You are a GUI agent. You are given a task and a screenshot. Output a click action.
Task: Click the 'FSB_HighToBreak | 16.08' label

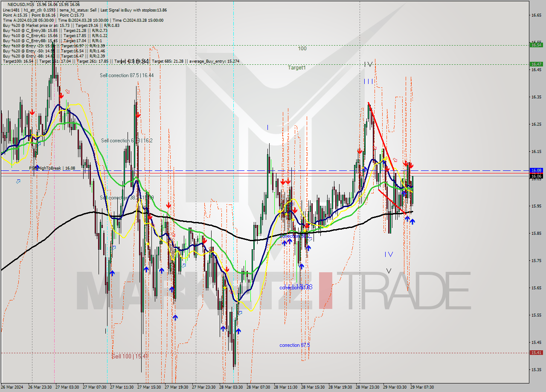(x=52, y=168)
